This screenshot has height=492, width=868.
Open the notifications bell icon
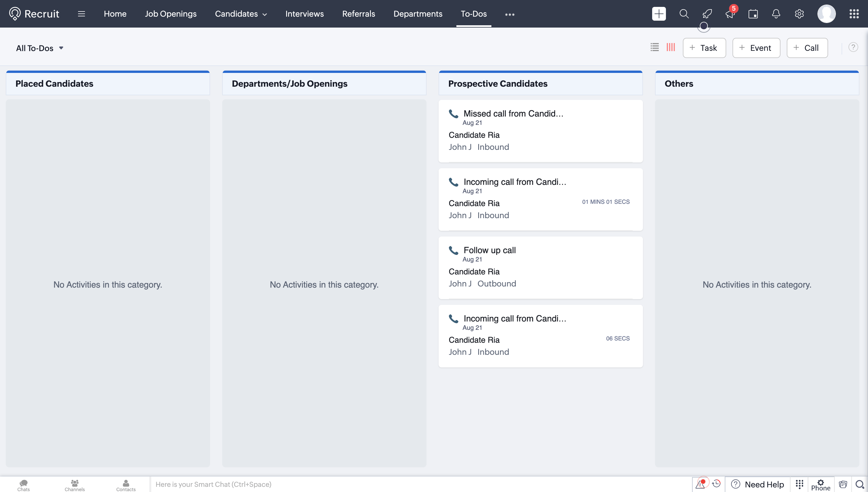pyautogui.click(x=776, y=14)
